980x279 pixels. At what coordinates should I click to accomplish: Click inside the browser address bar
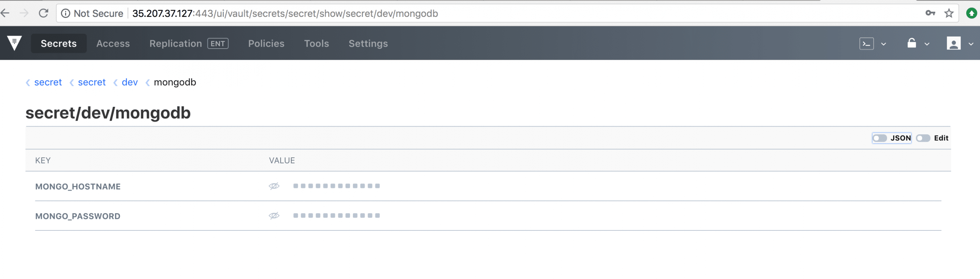[x=459, y=13]
